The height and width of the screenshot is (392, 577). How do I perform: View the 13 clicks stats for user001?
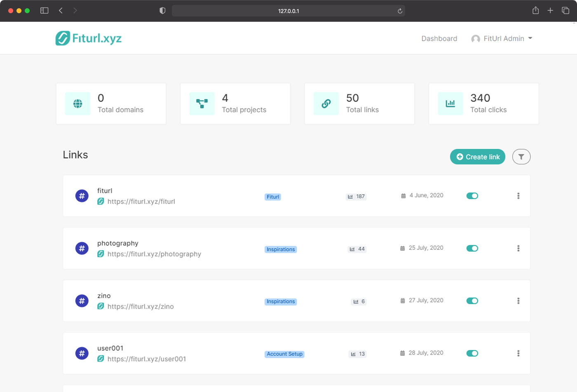[357, 354]
